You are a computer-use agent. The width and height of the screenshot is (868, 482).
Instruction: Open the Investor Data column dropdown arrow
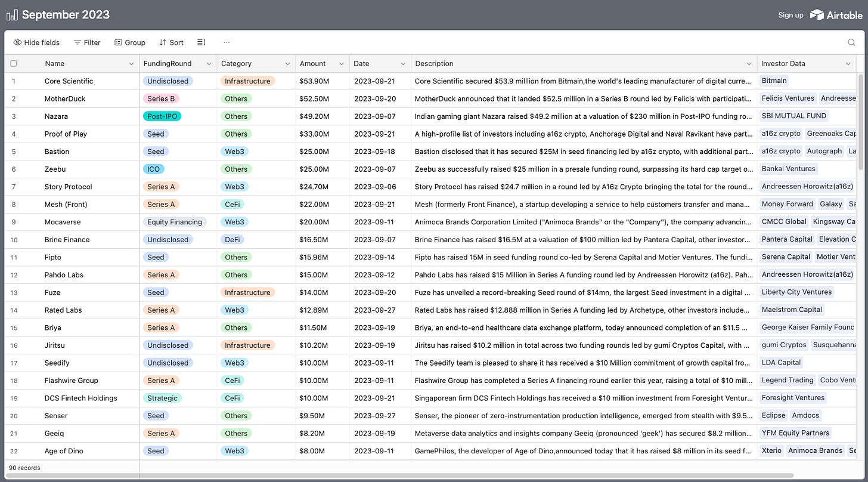(848, 63)
